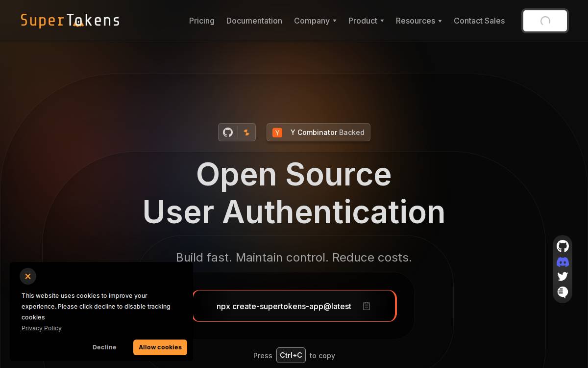Open the chat bubble icon in sidebar

tap(563, 292)
